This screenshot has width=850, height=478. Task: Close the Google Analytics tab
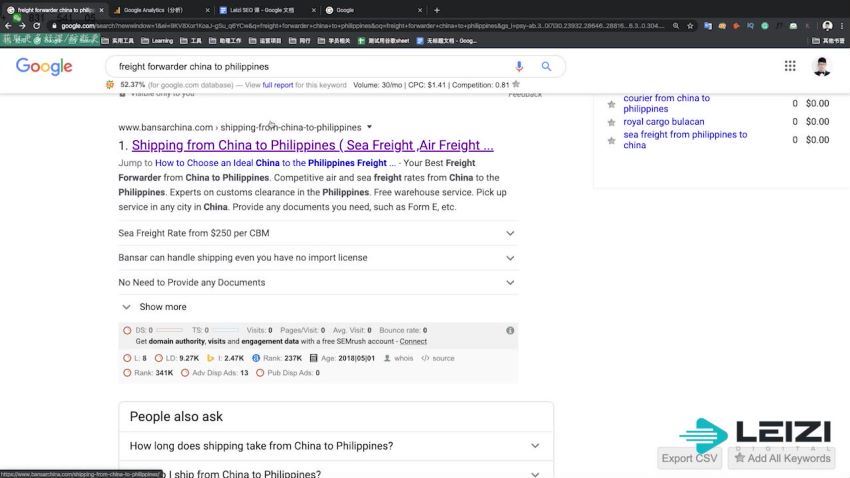point(208,10)
